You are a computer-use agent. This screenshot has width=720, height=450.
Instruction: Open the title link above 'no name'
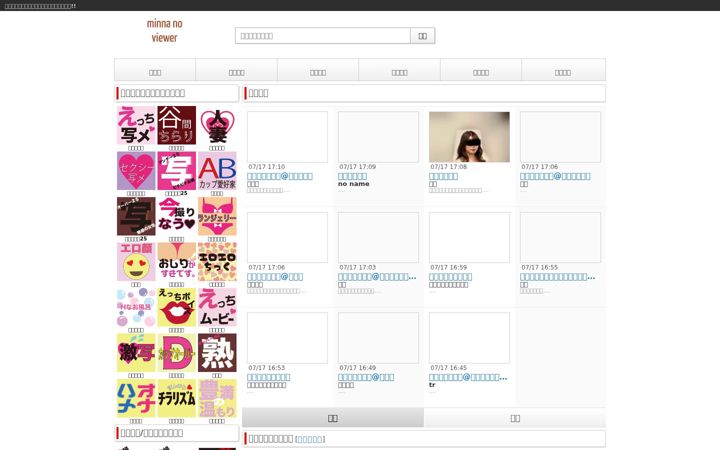[352, 176]
